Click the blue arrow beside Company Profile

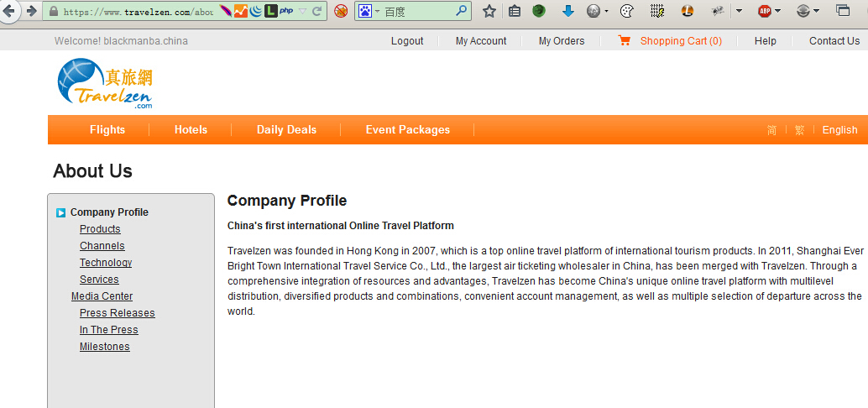click(x=61, y=212)
